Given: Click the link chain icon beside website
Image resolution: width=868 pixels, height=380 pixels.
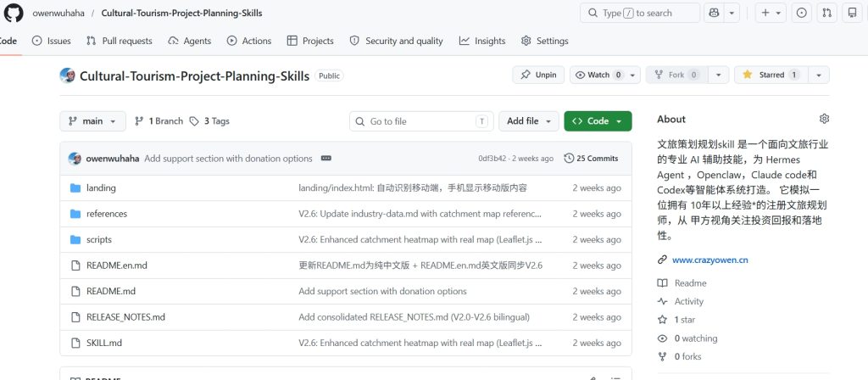Looking at the screenshot, I should [x=662, y=260].
